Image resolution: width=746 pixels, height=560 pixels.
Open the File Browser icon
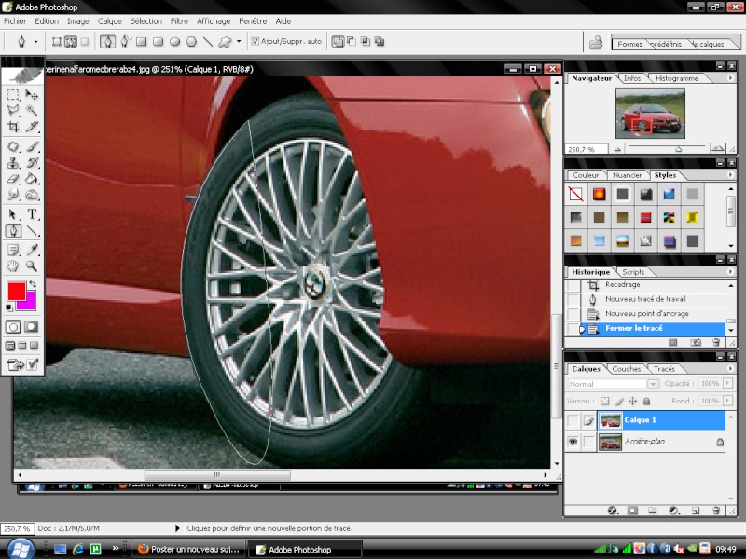[x=596, y=42]
